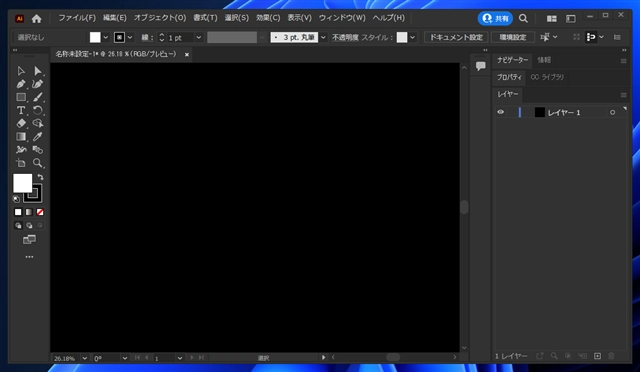Select the Rotate tool

38,110
